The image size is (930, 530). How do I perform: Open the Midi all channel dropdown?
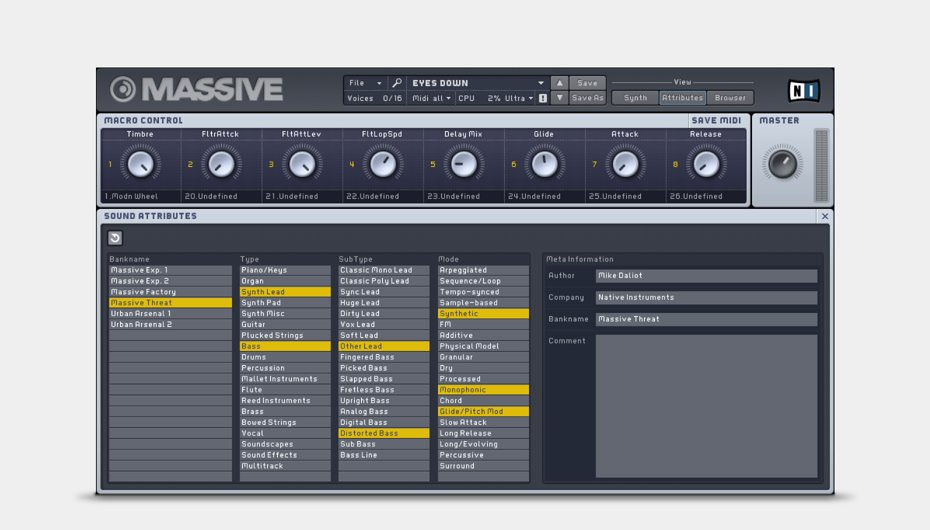tap(431, 98)
